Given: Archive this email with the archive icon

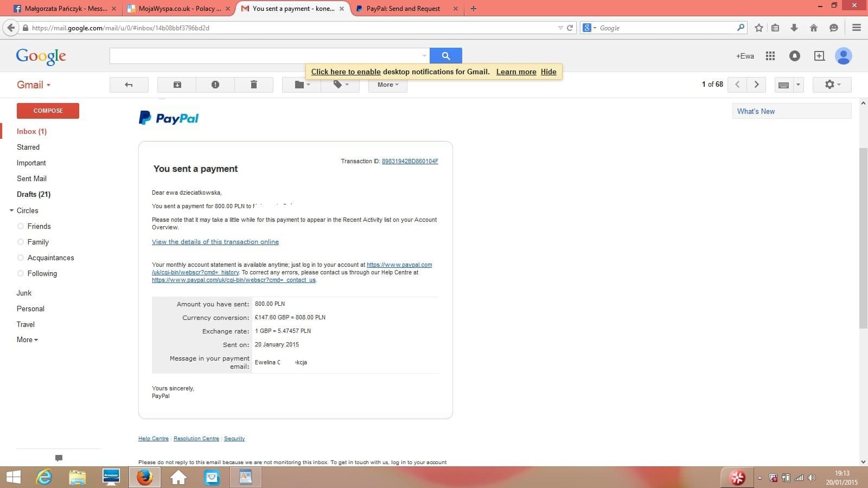Looking at the screenshot, I should point(177,85).
